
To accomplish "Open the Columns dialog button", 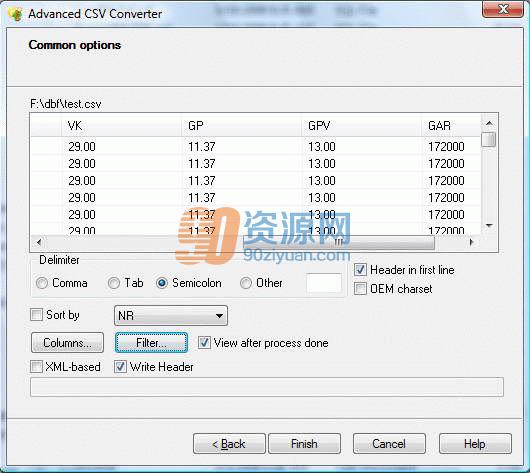I will coord(67,343).
